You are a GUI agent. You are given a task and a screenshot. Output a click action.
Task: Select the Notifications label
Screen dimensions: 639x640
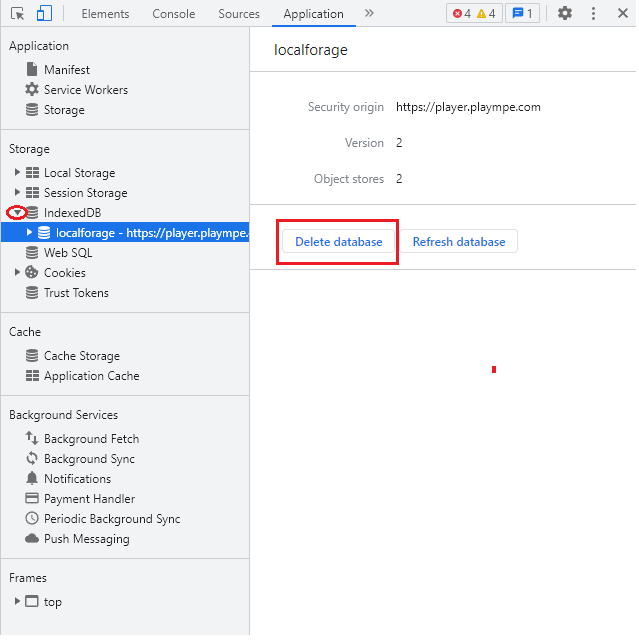point(78,481)
